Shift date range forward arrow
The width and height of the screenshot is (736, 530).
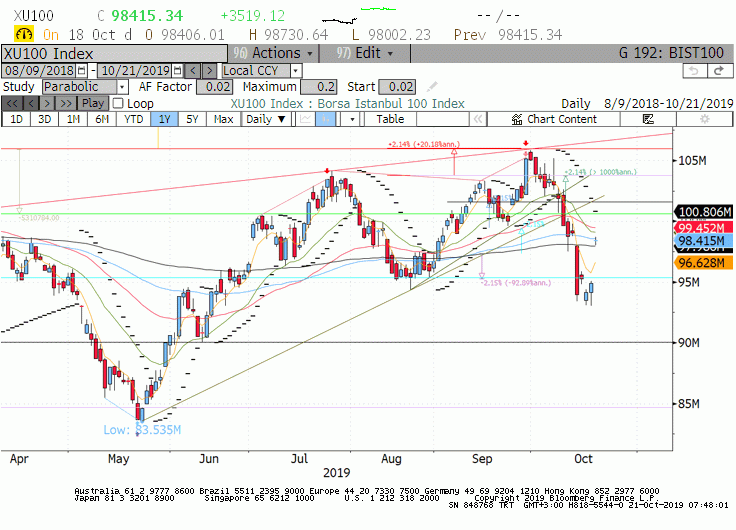209,71
